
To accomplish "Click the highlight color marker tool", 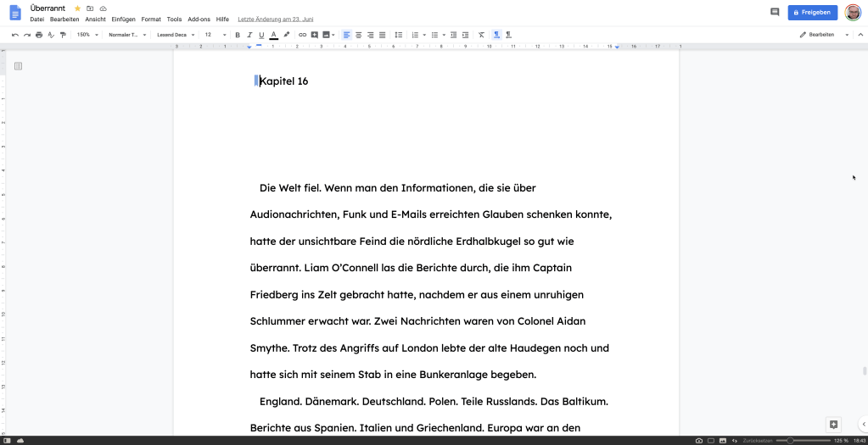I will click(286, 35).
